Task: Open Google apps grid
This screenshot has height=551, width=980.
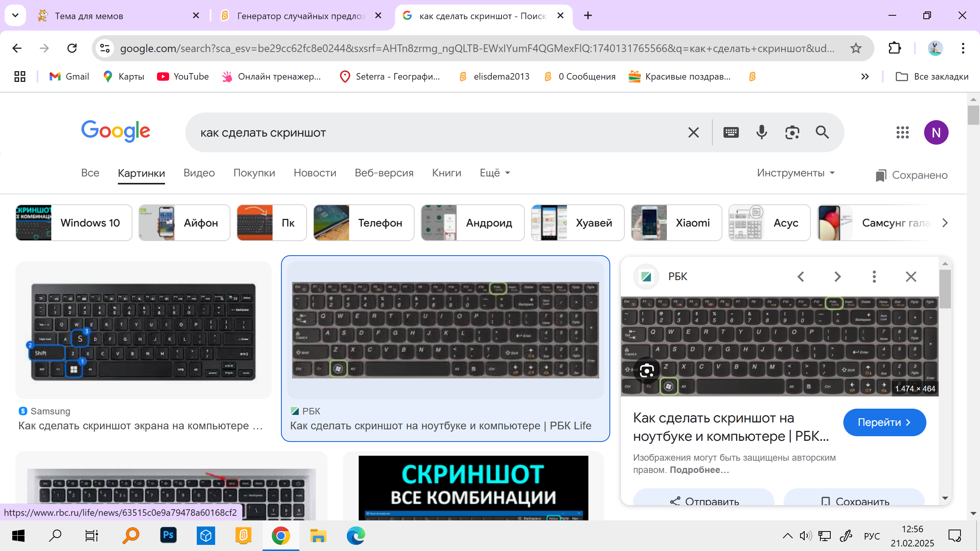Action: pyautogui.click(x=902, y=132)
